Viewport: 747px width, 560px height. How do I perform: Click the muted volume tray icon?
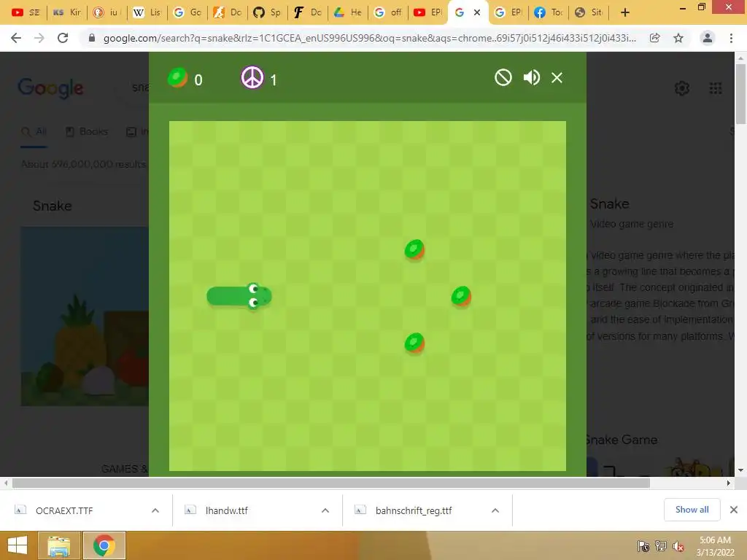[x=678, y=546]
